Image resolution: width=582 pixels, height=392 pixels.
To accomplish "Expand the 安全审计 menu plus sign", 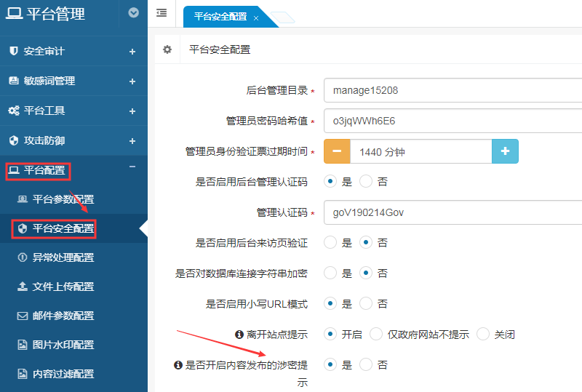I will (132, 52).
